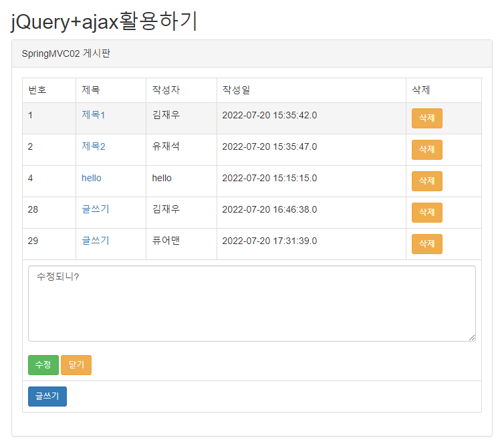The width and height of the screenshot is (502, 448).
Task: Click the jQuery+ajax활용하기 page title
Action: (104, 21)
